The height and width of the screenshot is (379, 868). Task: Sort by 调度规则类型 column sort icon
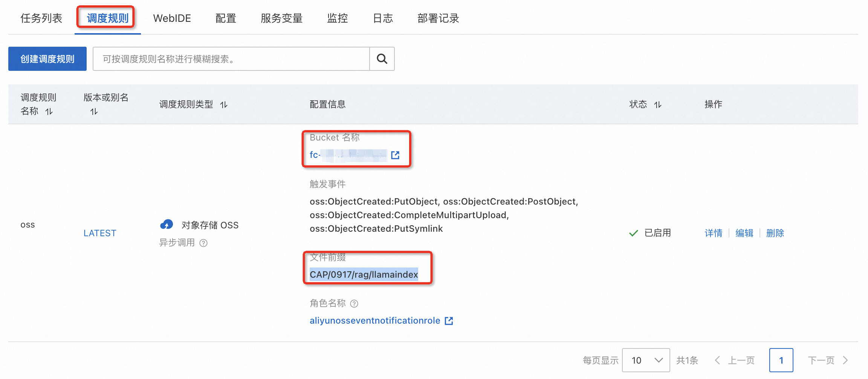tap(224, 105)
